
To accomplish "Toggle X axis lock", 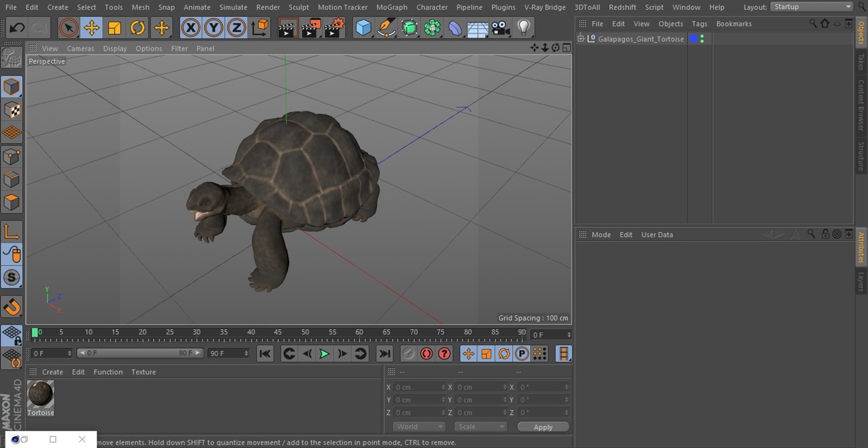I will point(191,28).
